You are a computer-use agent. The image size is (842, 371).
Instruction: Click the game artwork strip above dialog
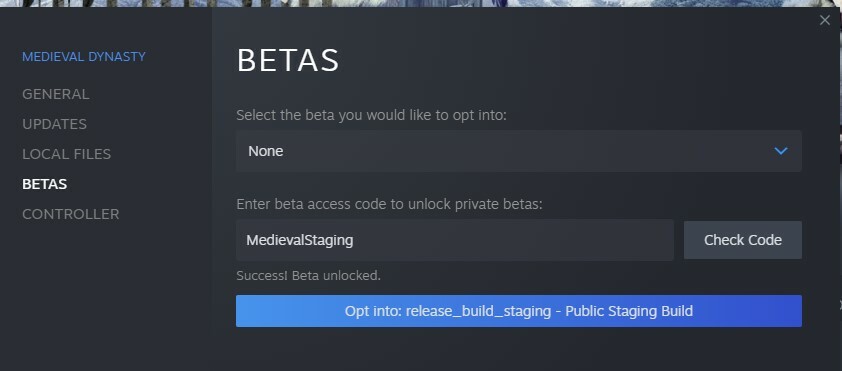[x=421, y=3]
